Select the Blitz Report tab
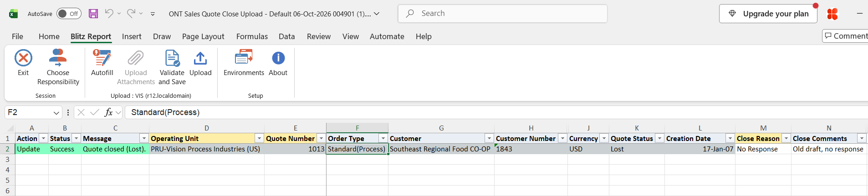The image size is (868, 196). pos(91,36)
